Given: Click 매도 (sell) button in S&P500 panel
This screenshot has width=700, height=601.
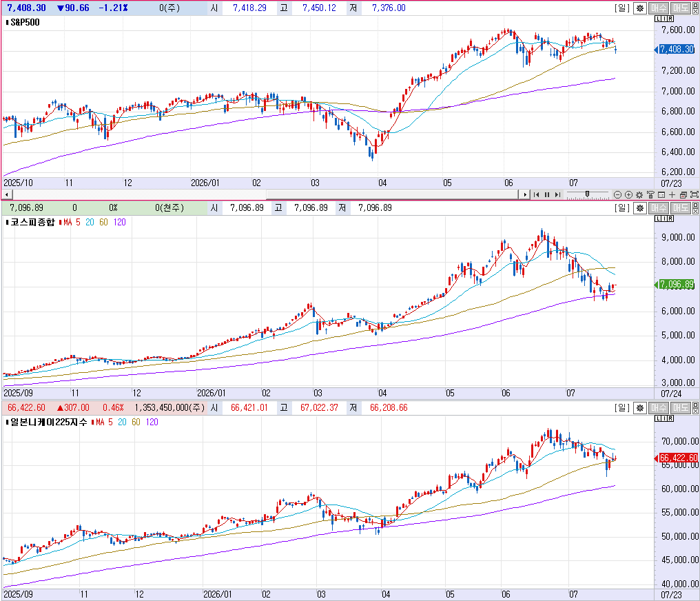Looking at the screenshot, I should [x=680, y=8].
